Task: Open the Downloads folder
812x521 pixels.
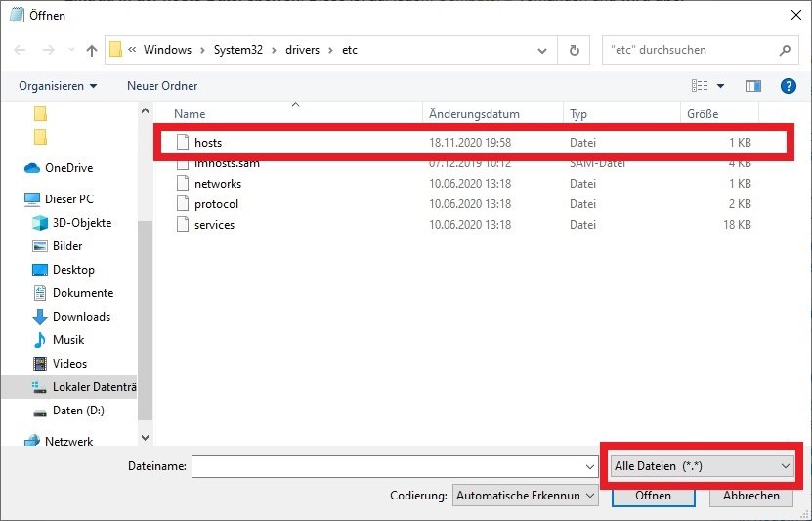Action: [71, 317]
